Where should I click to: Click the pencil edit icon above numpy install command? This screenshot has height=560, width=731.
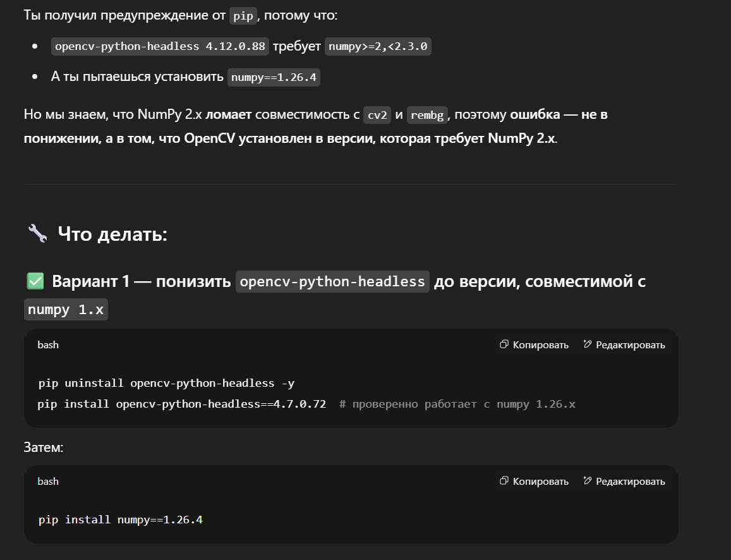pyautogui.click(x=588, y=481)
